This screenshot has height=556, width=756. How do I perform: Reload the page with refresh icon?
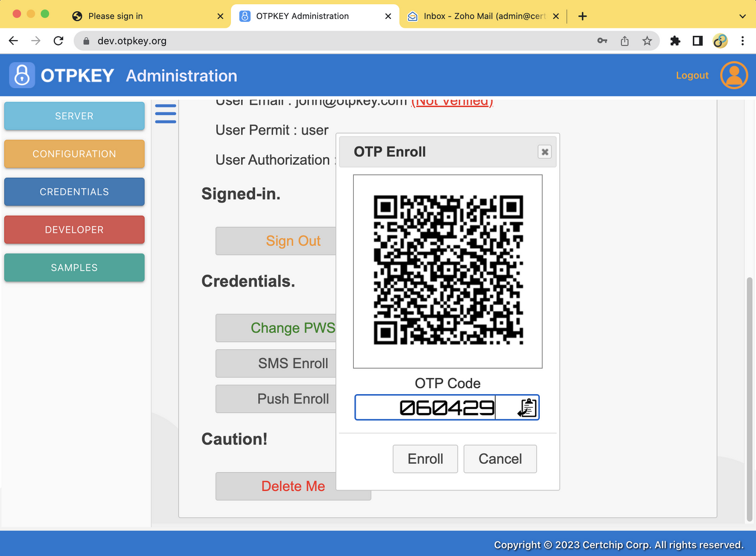[x=58, y=41]
